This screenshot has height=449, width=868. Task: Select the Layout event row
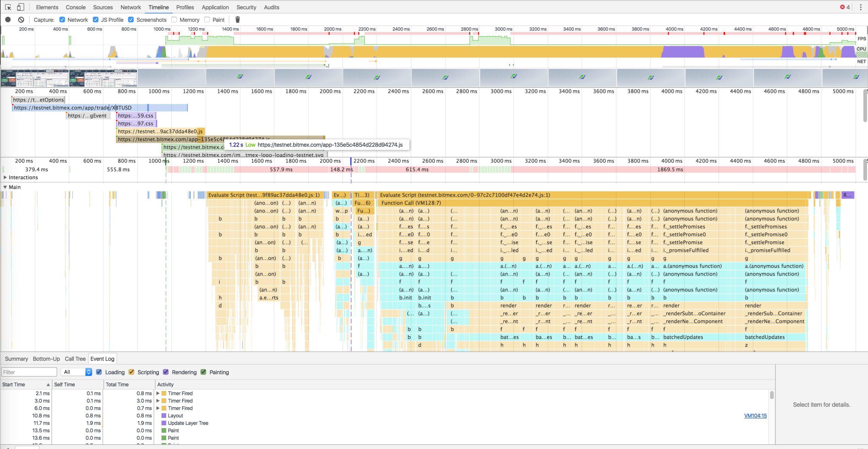tap(175, 415)
